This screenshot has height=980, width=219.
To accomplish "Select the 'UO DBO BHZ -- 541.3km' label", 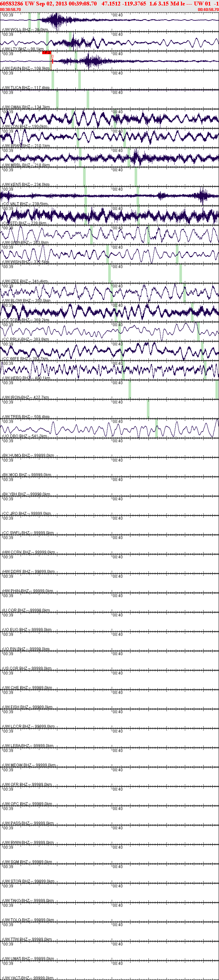I will click(x=25, y=436).
